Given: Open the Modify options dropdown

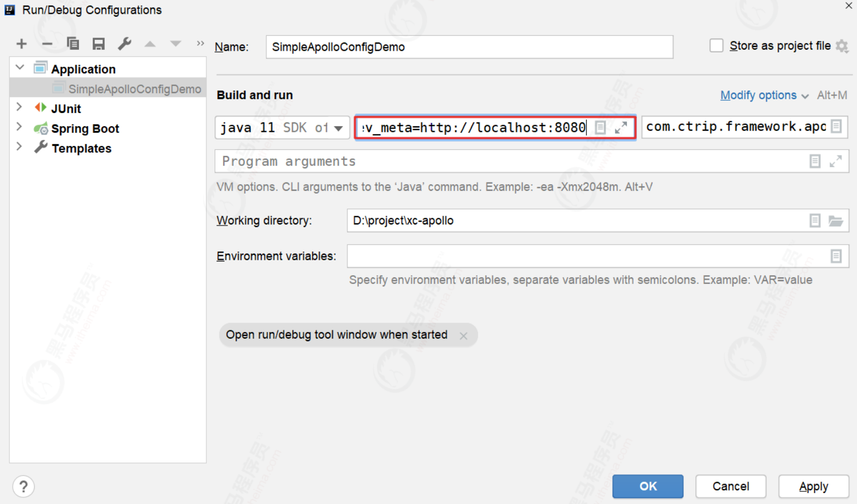Looking at the screenshot, I should 764,95.
